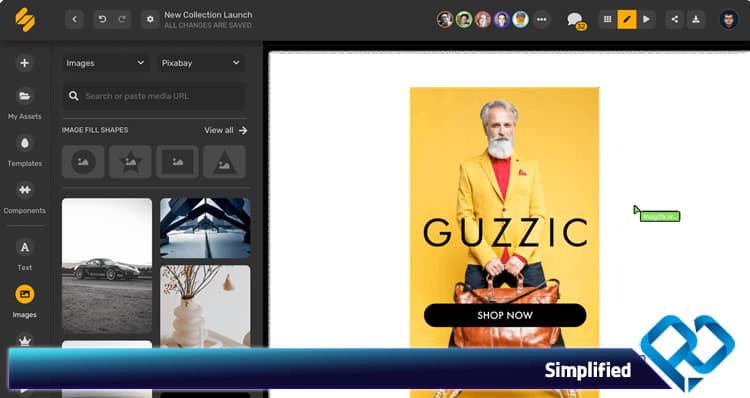Click the back arrow button in header
This screenshot has height=398, width=750.
click(x=75, y=19)
